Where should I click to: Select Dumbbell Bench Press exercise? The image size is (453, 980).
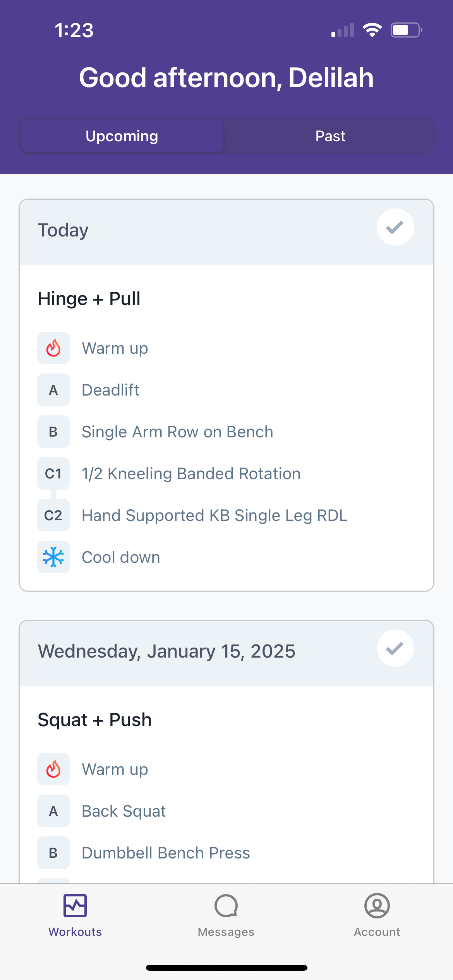166,853
